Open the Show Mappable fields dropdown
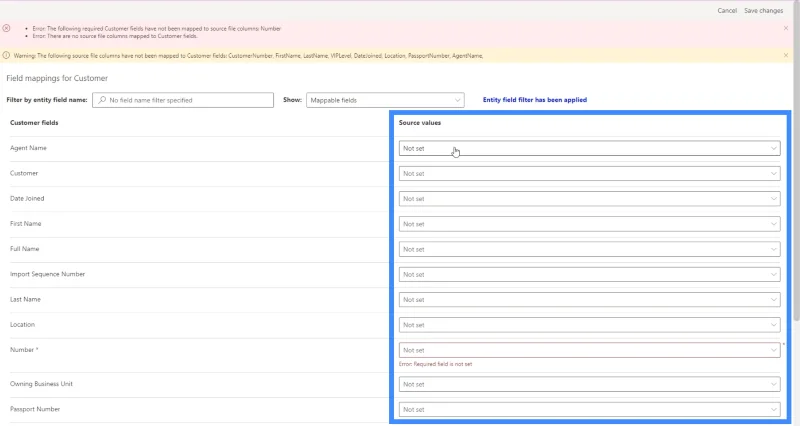This screenshot has width=800, height=426. (x=385, y=100)
